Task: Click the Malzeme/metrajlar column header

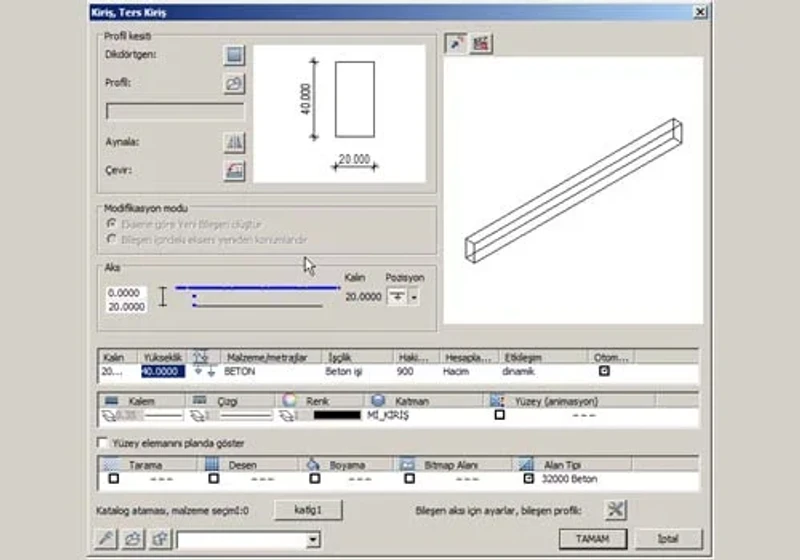Action: (x=271, y=357)
